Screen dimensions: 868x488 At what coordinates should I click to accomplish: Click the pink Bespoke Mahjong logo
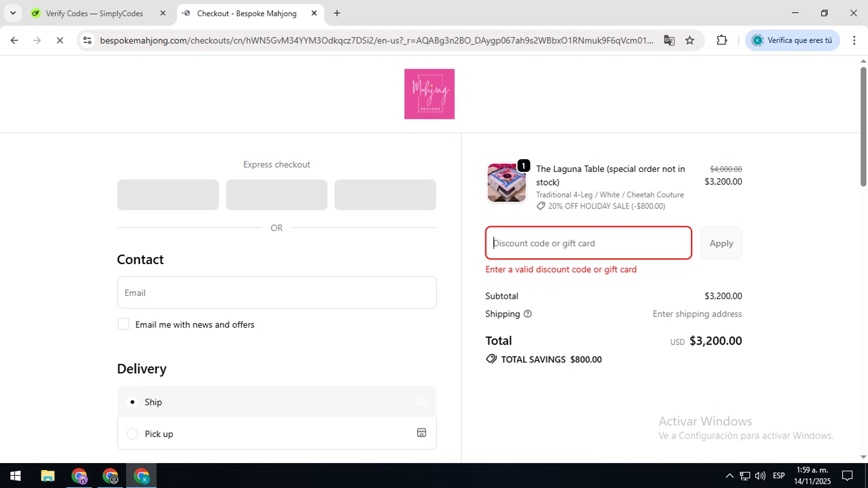click(x=429, y=94)
